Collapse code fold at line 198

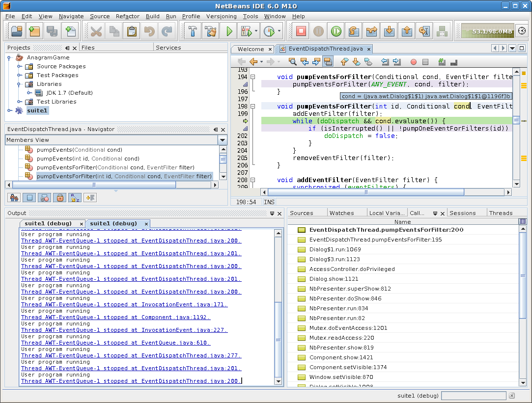coord(253,107)
